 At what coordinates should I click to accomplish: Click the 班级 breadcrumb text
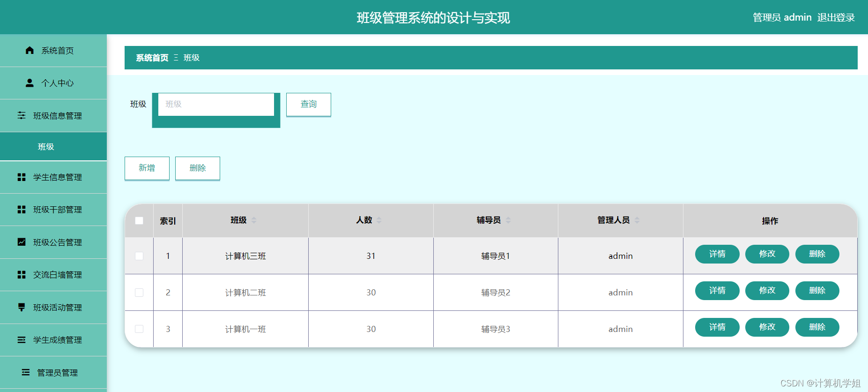coord(192,58)
